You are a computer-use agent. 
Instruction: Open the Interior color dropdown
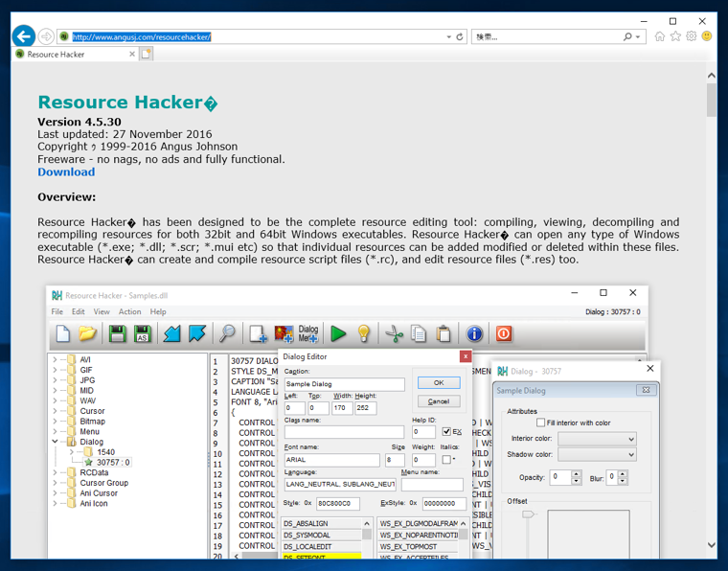tap(597, 439)
